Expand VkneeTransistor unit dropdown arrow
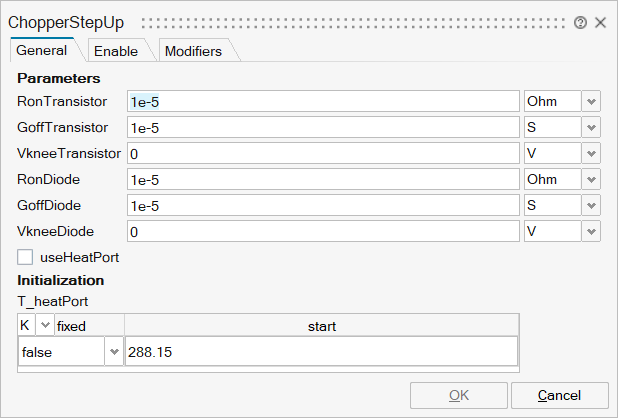The image size is (618, 418). 592,153
